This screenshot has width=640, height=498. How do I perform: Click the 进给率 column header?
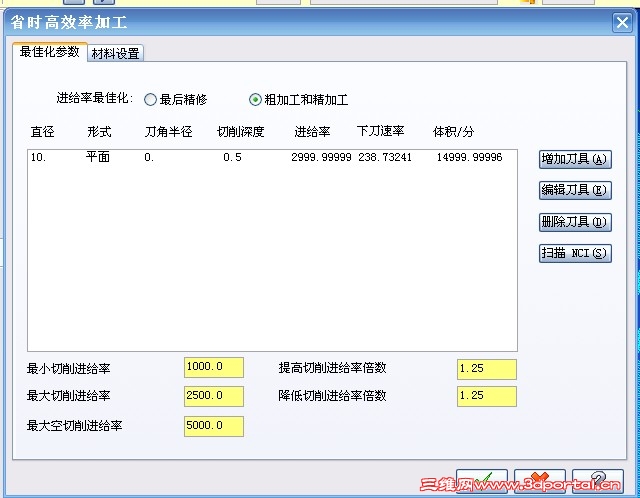click(312, 132)
